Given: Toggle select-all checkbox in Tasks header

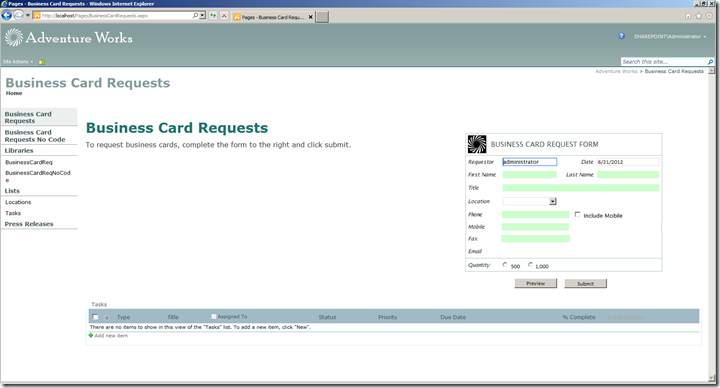Looking at the screenshot, I should tap(95, 317).
